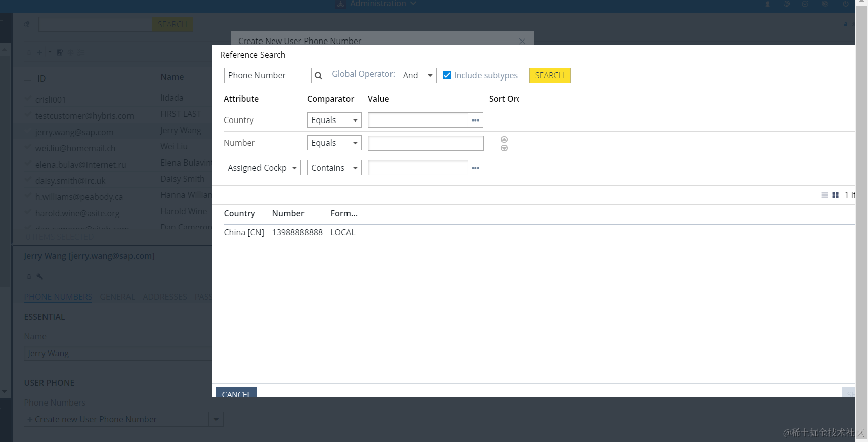The image size is (868, 442).
Task: Open dropdown arrow next to plus icon in list toolbar
Action: tap(50, 52)
